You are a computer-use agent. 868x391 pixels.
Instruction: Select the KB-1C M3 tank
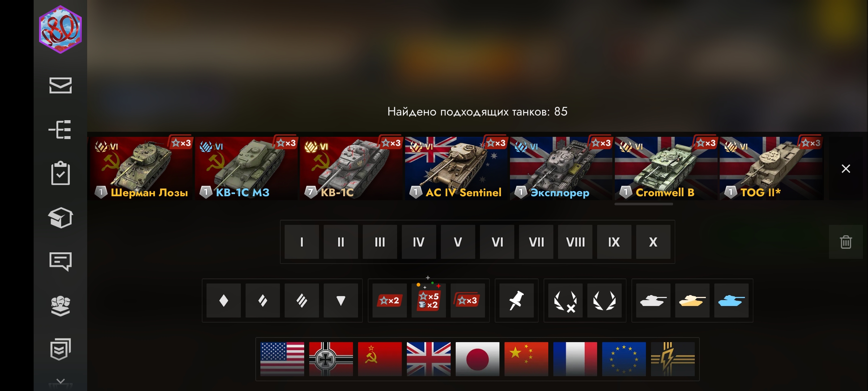coord(246,168)
